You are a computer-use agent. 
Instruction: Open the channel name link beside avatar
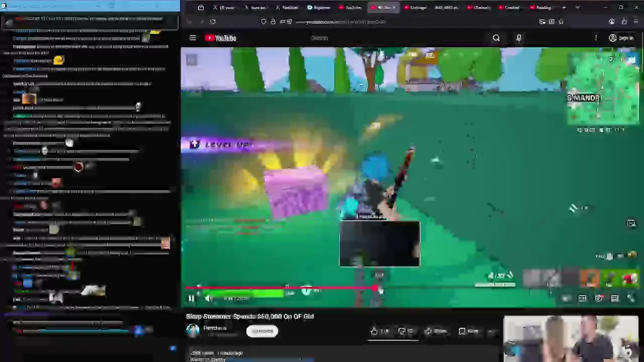tap(215, 328)
